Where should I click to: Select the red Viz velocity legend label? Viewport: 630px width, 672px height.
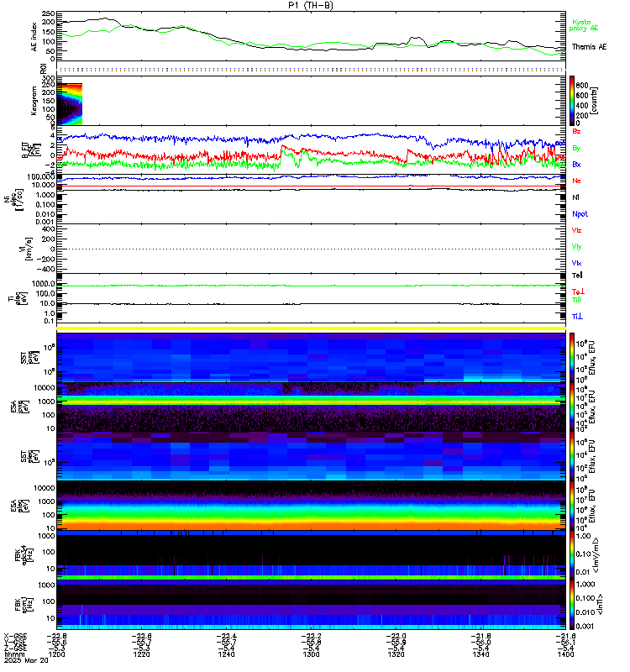pos(576,230)
